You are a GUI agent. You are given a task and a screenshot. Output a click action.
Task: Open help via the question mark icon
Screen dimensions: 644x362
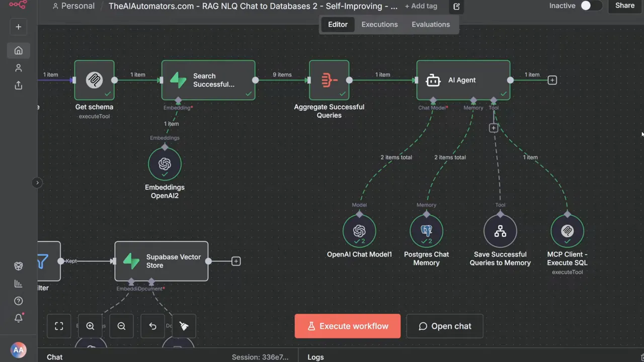(18, 300)
